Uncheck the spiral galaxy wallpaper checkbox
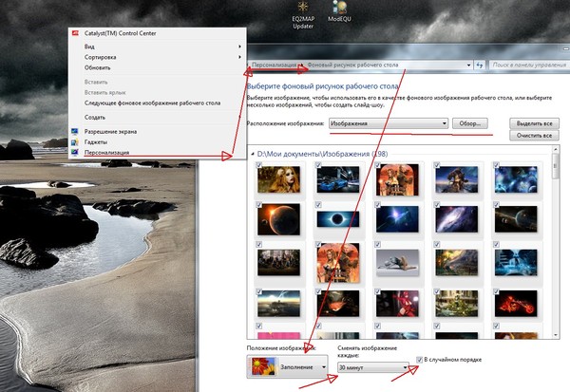The image size is (570, 392). pos(437,204)
